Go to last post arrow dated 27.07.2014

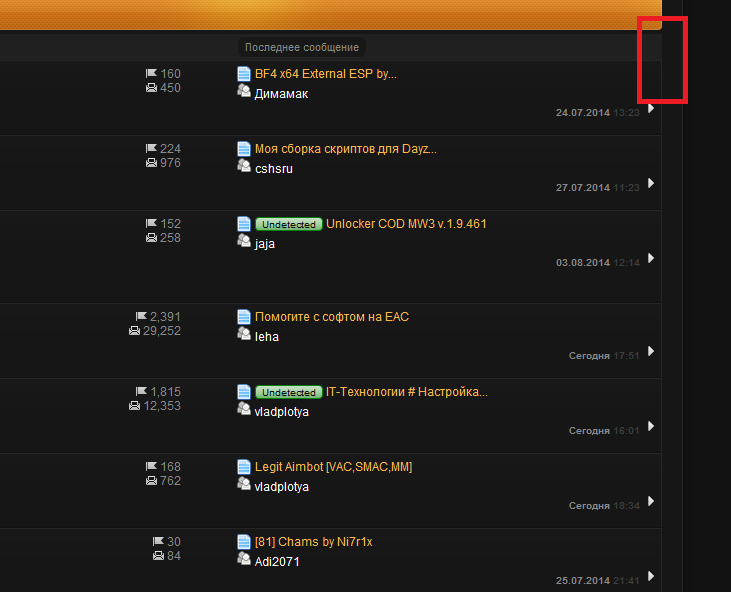click(x=651, y=184)
